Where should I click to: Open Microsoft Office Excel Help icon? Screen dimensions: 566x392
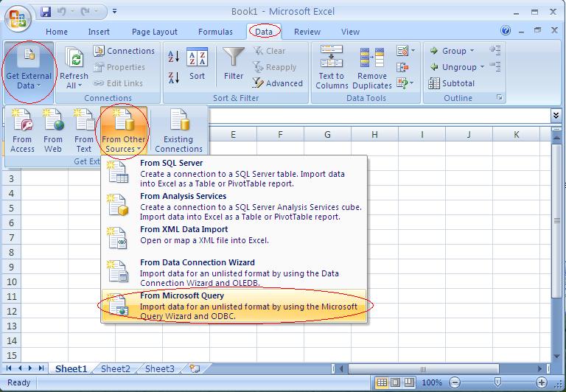click(x=506, y=30)
